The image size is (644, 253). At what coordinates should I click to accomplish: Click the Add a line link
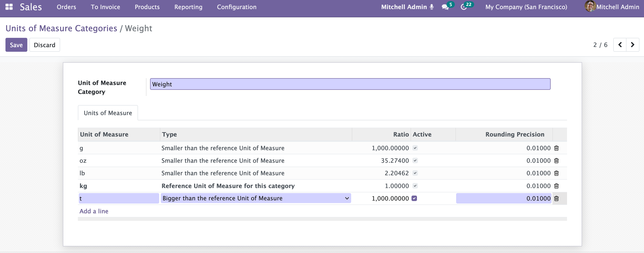pos(94,211)
